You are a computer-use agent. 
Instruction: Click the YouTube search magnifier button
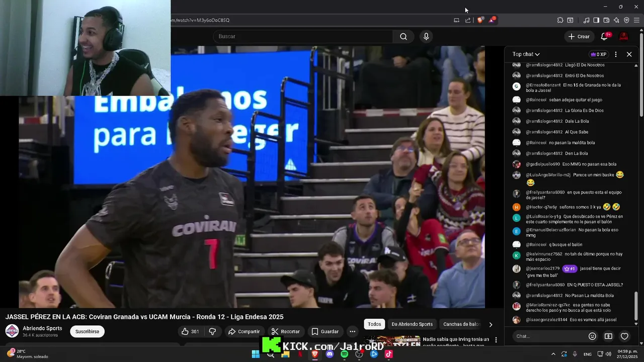coord(404,36)
